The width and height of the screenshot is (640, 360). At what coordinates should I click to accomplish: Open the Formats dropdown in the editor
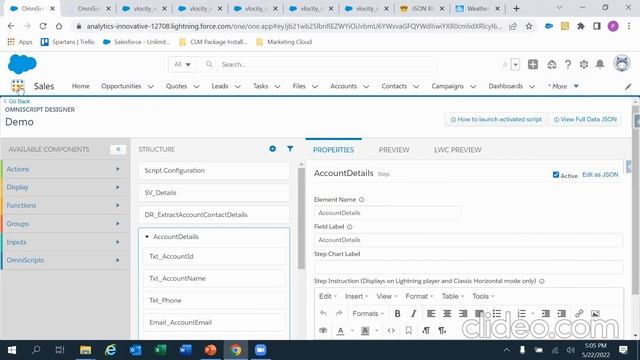[368, 313]
